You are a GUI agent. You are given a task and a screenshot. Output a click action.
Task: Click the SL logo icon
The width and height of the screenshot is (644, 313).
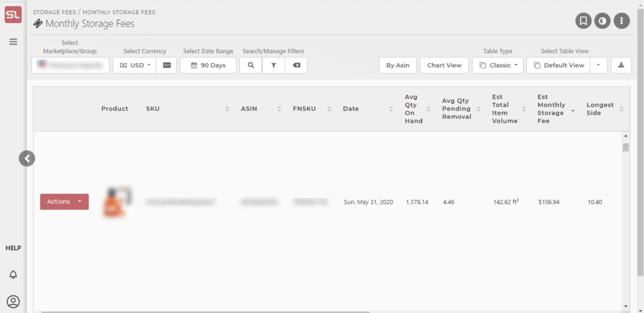click(x=13, y=16)
